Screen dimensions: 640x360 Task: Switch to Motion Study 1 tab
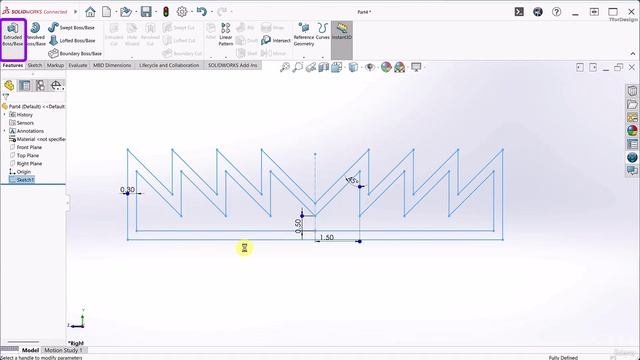tap(63, 350)
